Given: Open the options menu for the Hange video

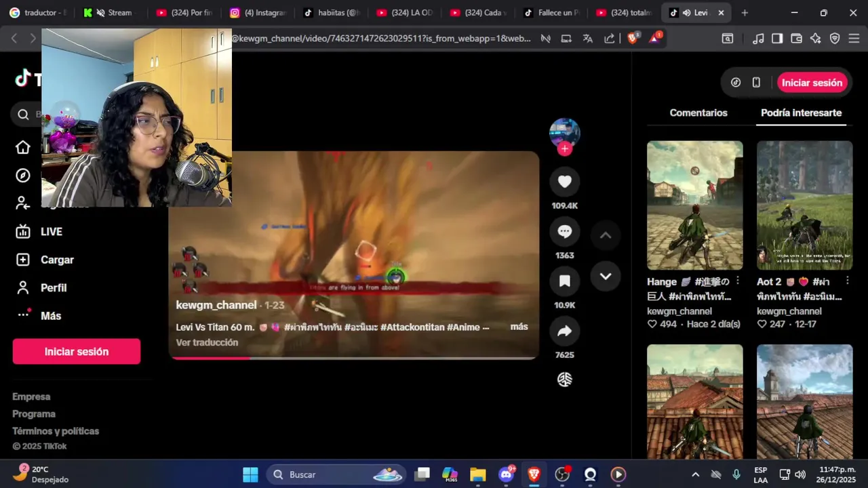Looking at the screenshot, I should tap(738, 281).
